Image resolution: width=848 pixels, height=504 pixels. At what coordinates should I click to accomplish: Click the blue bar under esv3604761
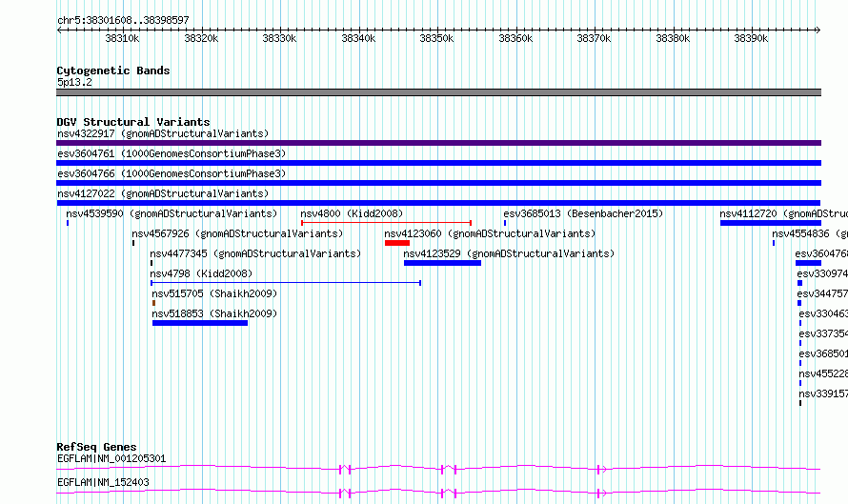pyautogui.click(x=438, y=163)
